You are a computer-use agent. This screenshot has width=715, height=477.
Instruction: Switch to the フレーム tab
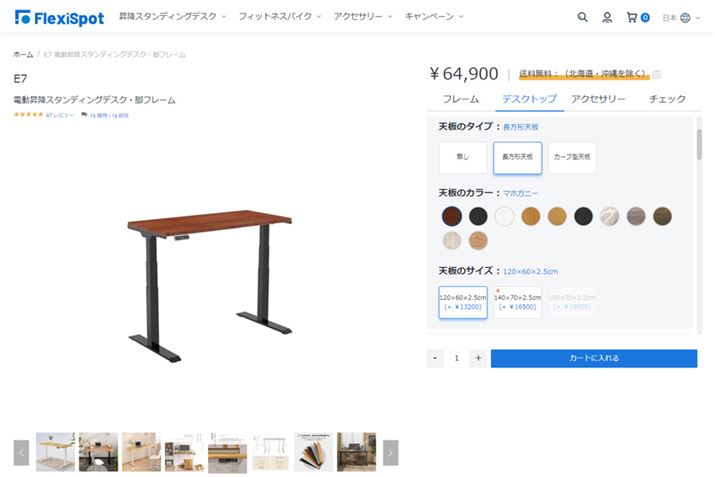pos(461,99)
